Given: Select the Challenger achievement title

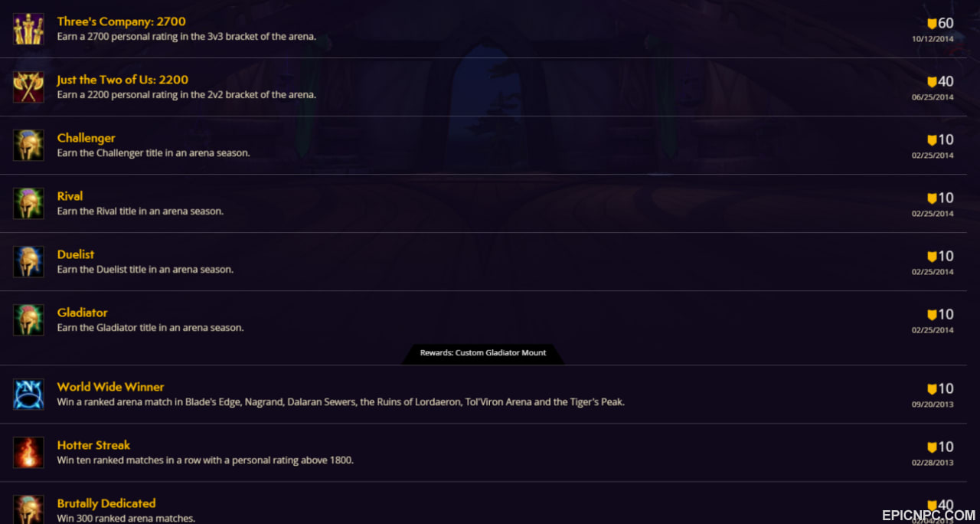Looking at the screenshot, I should click(86, 138).
